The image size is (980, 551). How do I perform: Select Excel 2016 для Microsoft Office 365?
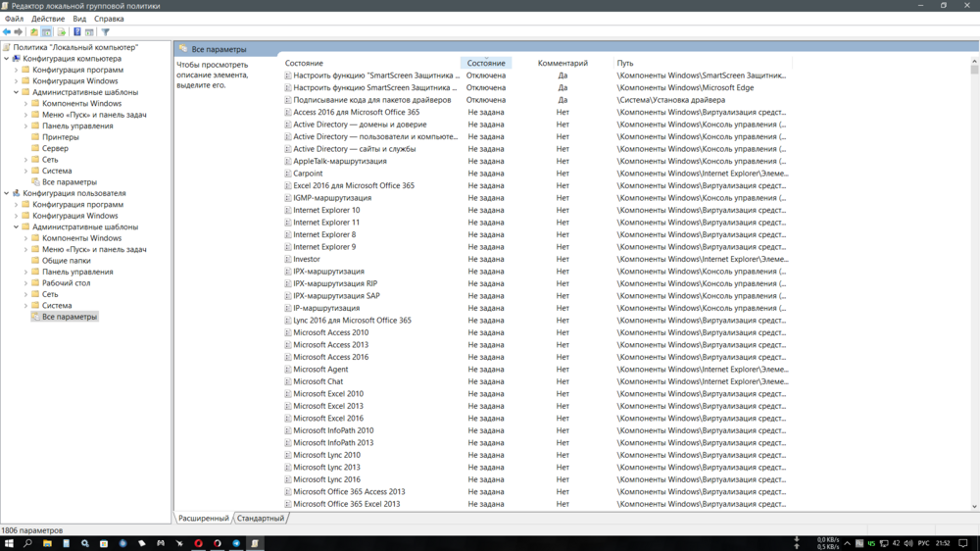(x=536, y=185)
